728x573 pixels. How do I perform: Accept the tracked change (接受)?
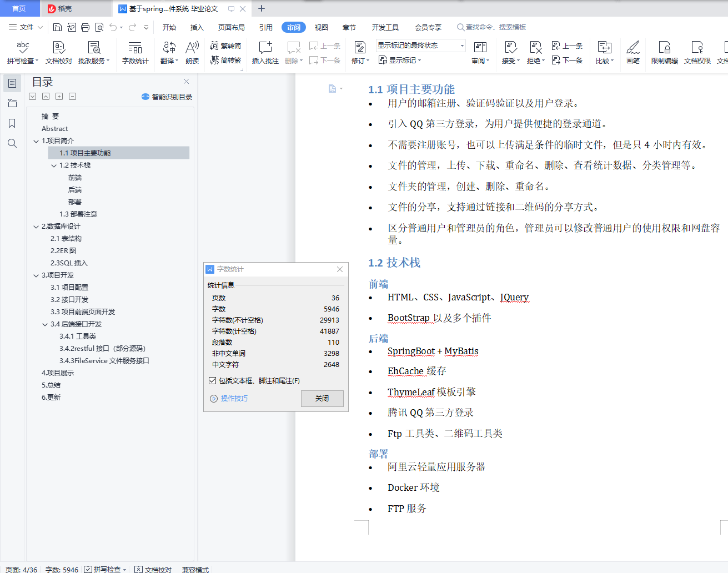[511, 53]
